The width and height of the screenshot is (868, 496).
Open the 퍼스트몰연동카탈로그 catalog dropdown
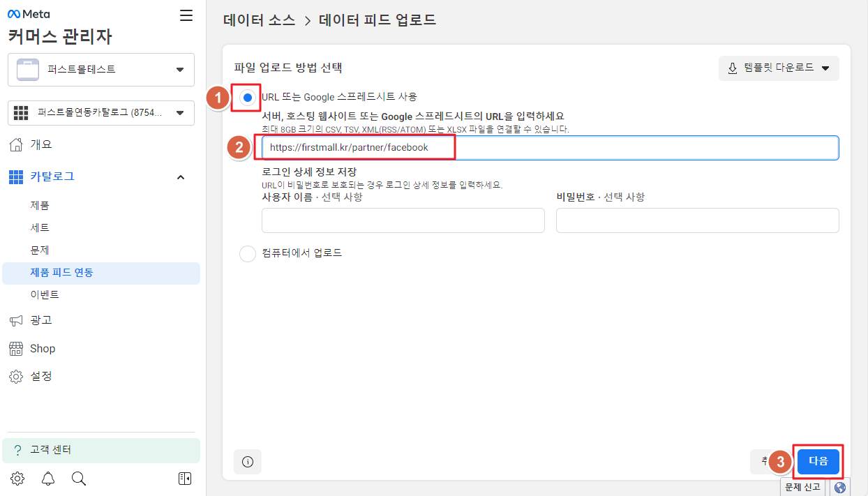101,113
